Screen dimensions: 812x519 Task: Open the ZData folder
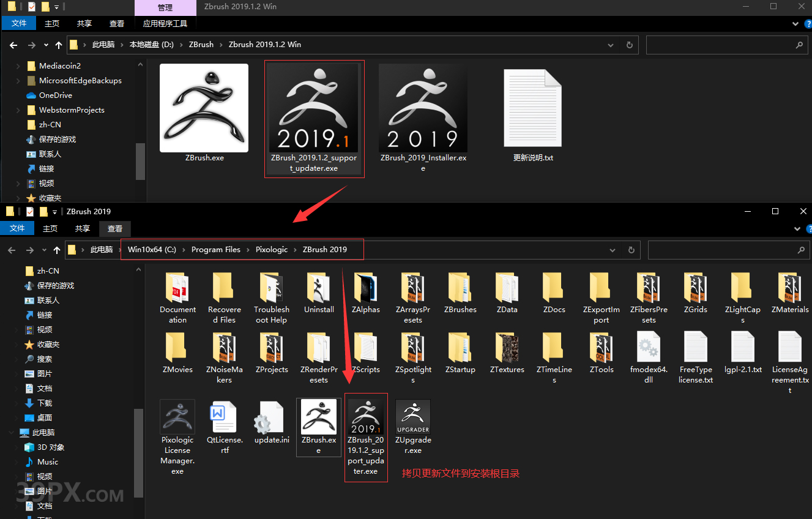click(507, 293)
